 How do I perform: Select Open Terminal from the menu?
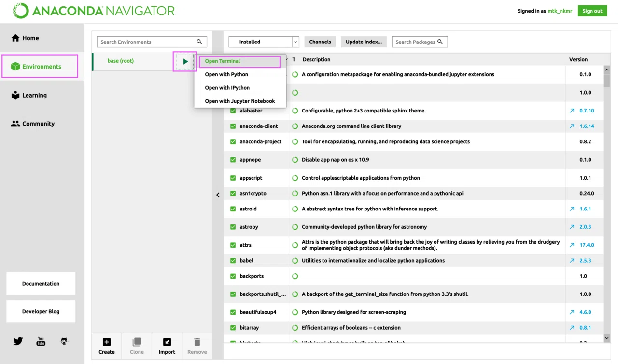click(240, 61)
